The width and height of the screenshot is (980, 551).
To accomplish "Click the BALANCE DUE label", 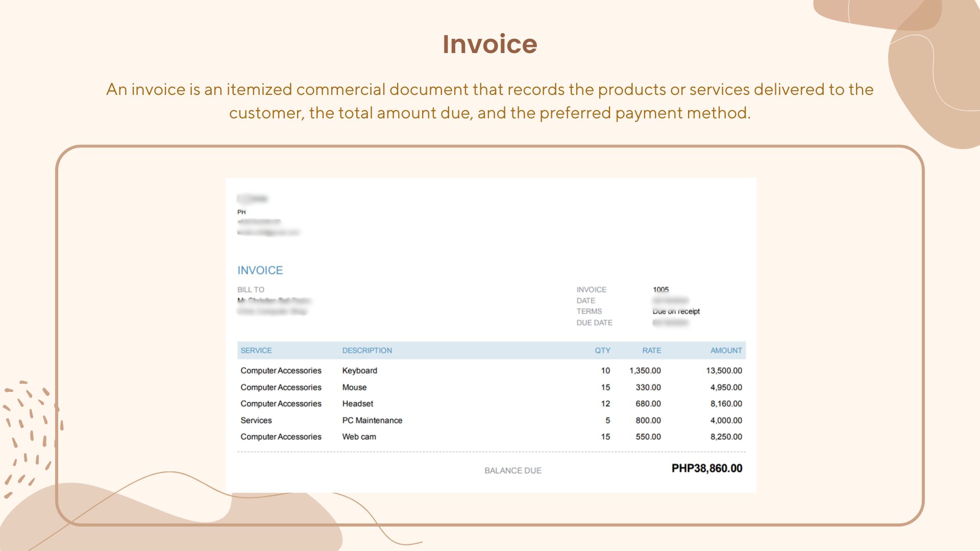I will pos(512,471).
